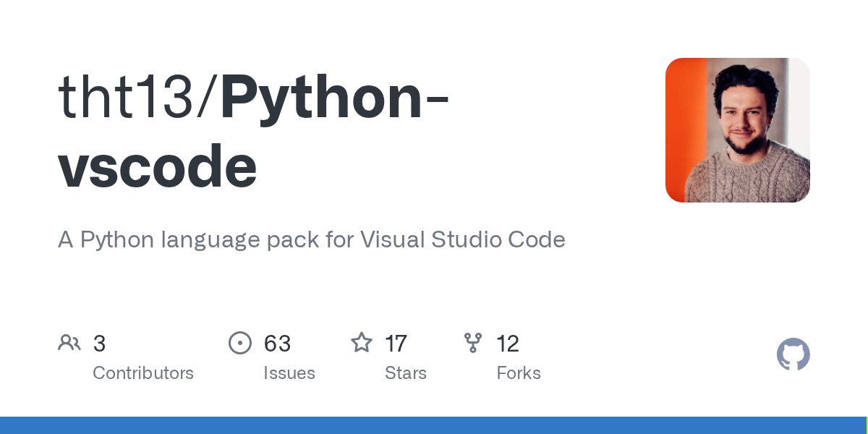Select the Stars label
The height and width of the screenshot is (434, 868).
(x=406, y=373)
